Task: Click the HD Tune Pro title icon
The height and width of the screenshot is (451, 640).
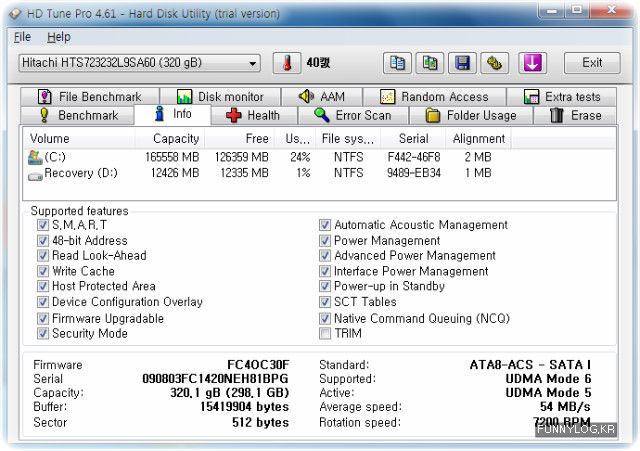Action: click(x=15, y=13)
